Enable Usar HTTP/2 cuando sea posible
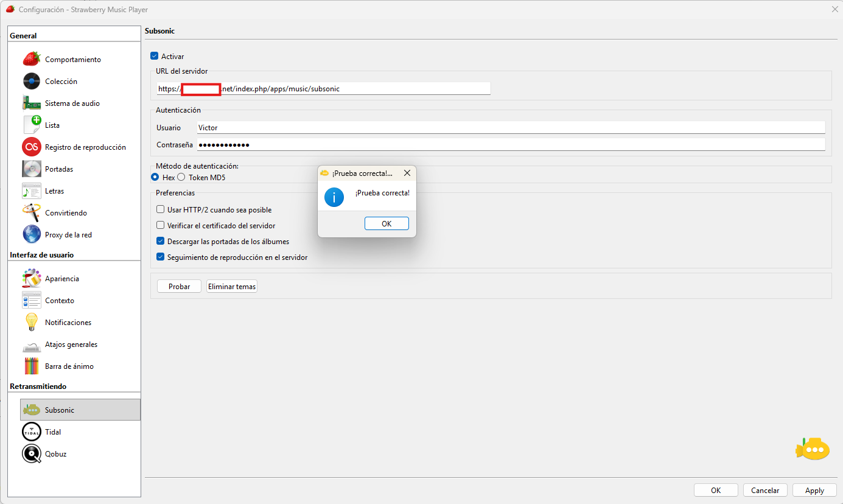843x504 pixels. 161,210
